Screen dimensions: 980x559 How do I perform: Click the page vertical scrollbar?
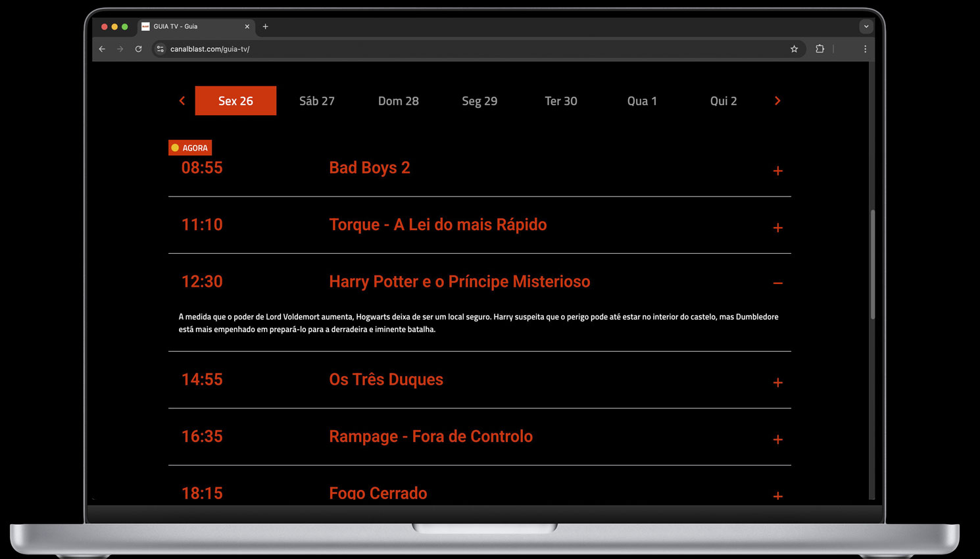(873, 264)
